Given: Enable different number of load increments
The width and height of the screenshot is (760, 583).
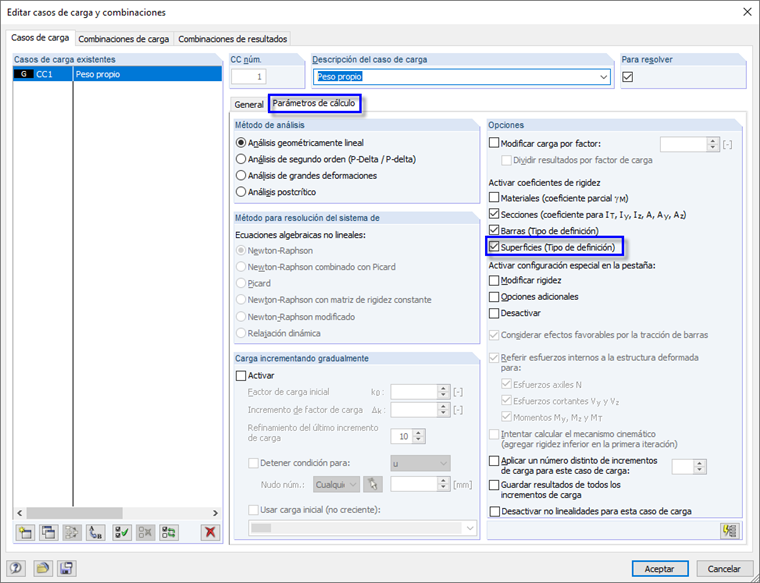Looking at the screenshot, I should tap(494, 460).
